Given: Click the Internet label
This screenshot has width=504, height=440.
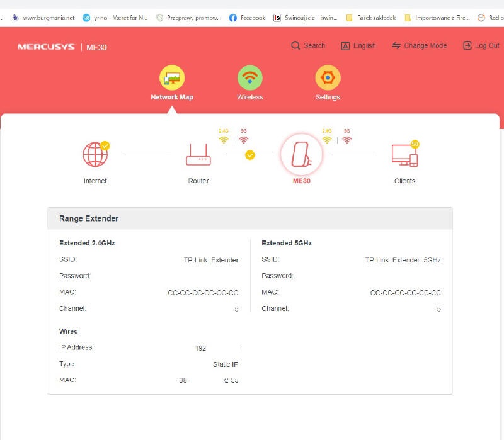Looking at the screenshot, I should (95, 181).
